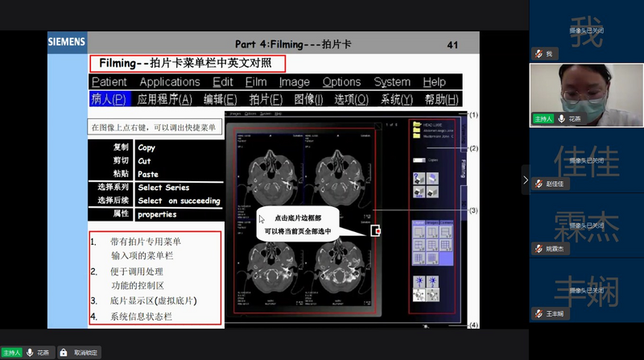Open the Applications menu
Viewport: 644px width, 360px height.
click(169, 81)
